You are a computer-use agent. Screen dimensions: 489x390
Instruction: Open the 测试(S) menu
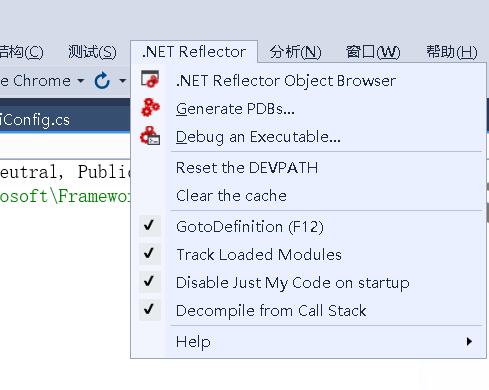(92, 52)
